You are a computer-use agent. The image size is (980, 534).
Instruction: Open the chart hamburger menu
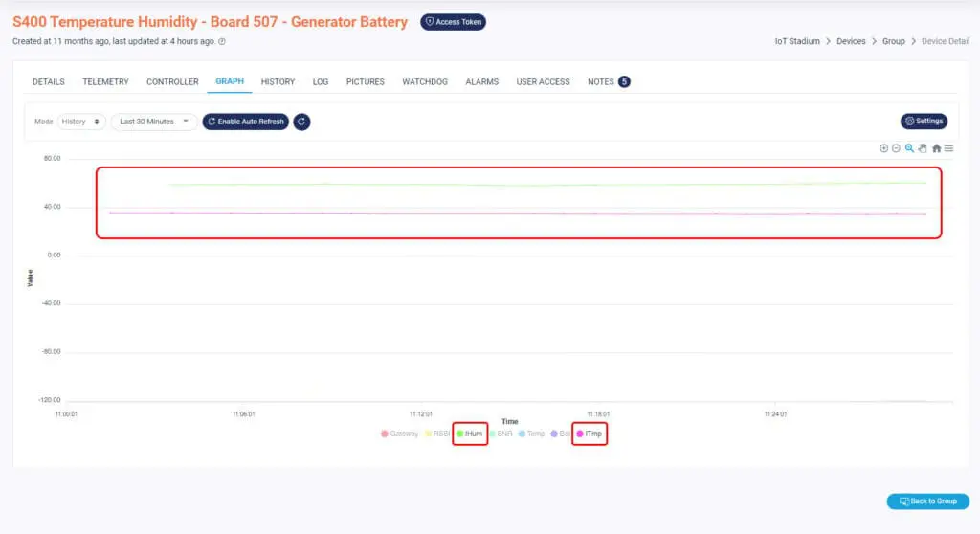[948, 148]
